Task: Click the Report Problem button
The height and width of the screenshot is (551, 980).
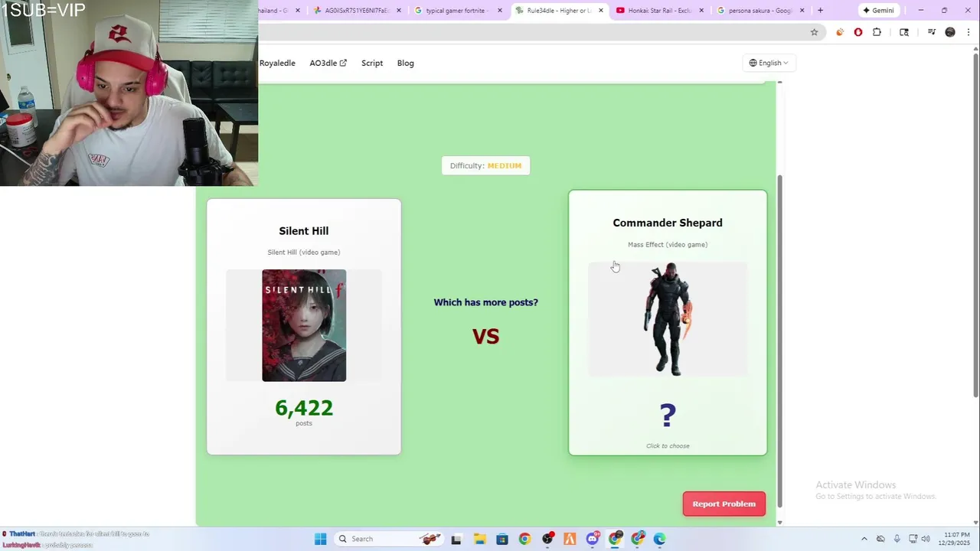Action: [x=724, y=504]
